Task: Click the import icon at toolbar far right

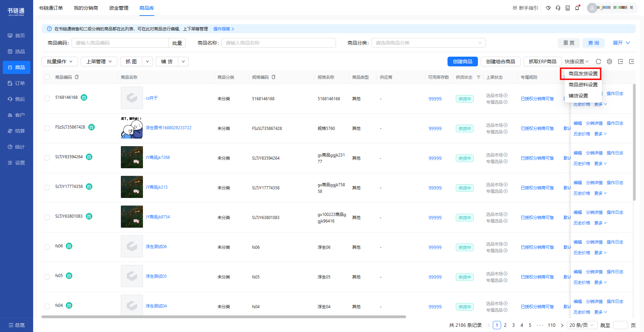Action: click(632, 61)
